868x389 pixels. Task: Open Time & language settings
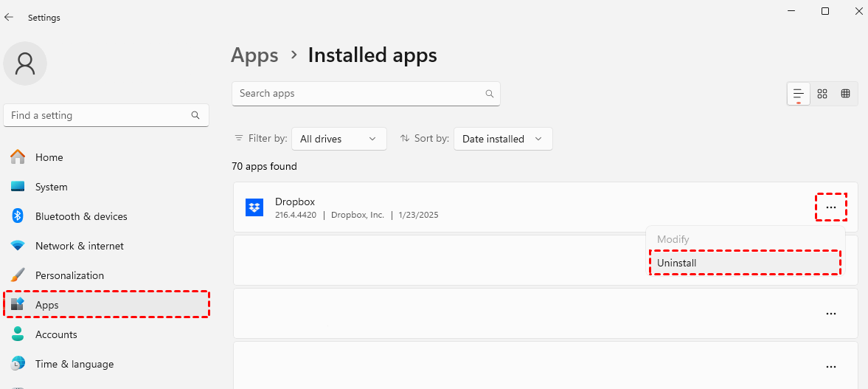click(74, 364)
